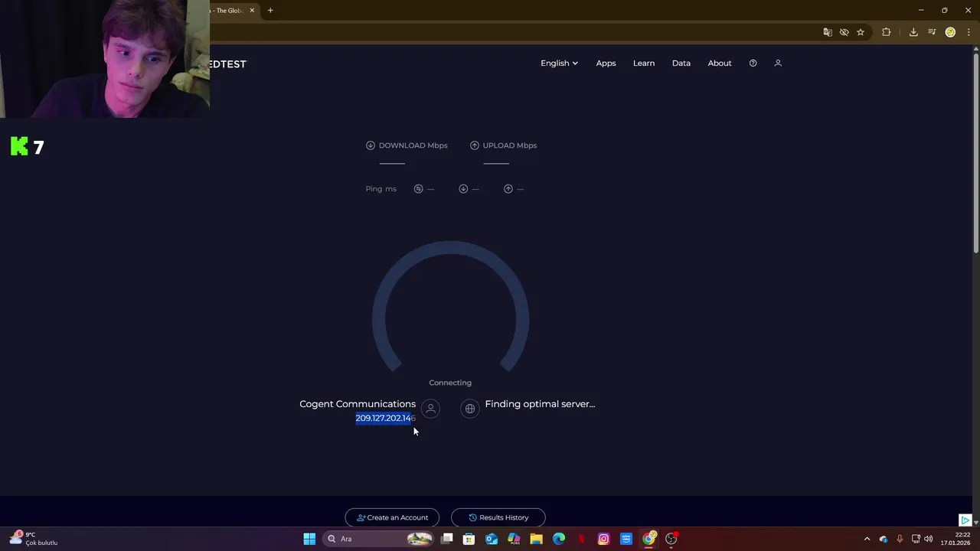Open Microsoft 365 from the taskbar

514,539
